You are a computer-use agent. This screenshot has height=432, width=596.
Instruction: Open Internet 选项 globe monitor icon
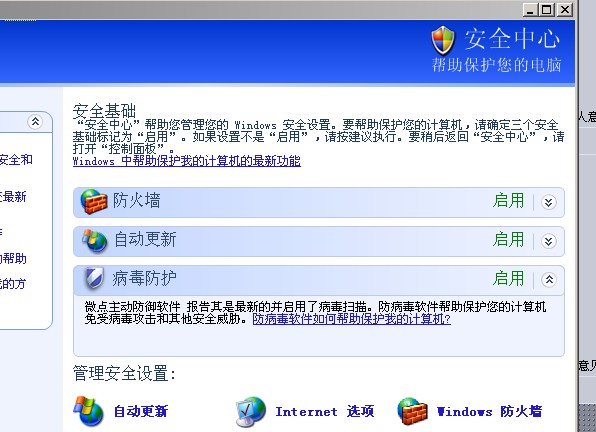pos(250,411)
